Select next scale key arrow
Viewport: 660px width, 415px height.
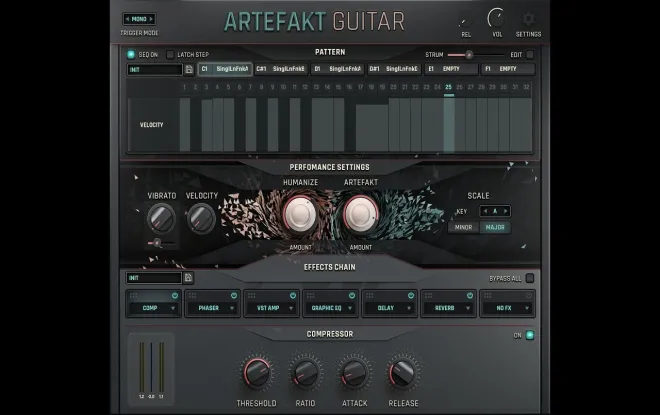click(506, 211)
